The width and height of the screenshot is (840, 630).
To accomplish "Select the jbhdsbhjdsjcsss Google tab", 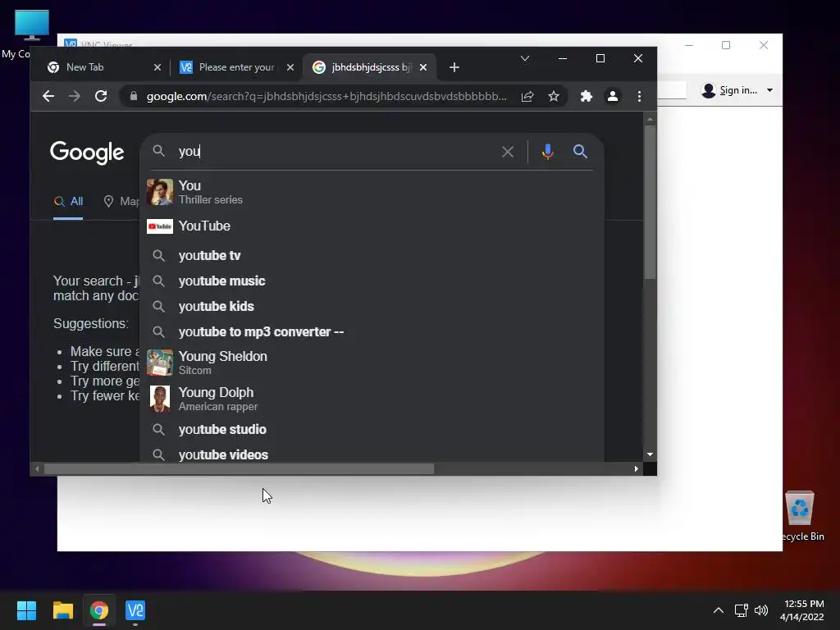I will [x=370, y=67].
